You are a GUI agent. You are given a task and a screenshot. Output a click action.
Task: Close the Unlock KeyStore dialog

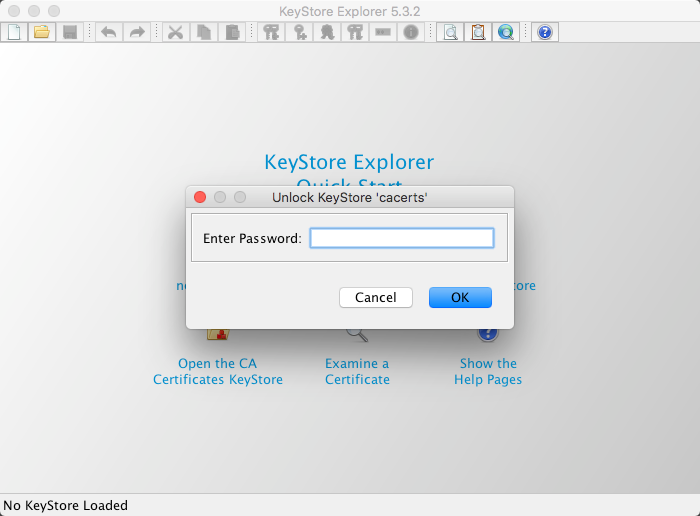[x=200, y=197]
